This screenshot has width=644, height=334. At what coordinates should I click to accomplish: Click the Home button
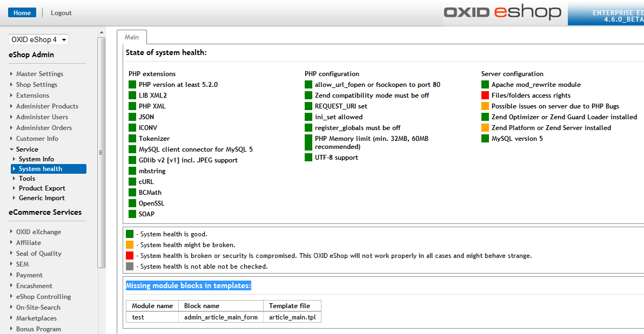[x=22, y=13]
